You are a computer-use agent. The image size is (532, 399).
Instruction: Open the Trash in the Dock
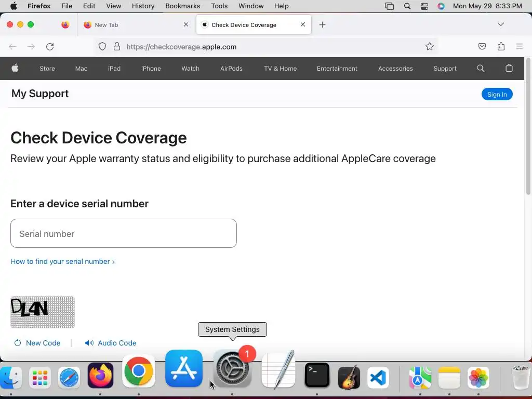coord(521,377)
